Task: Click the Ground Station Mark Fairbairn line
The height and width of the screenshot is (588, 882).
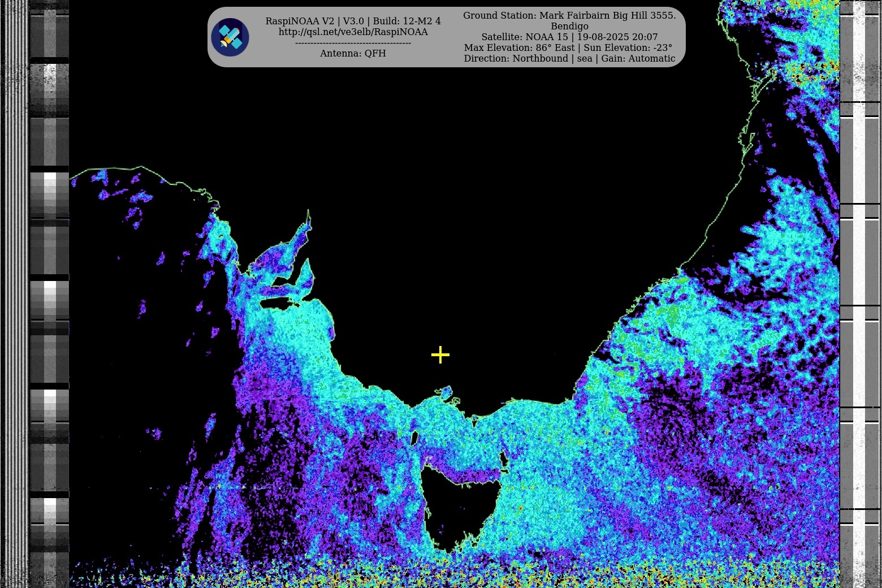Action: (569, 15)
